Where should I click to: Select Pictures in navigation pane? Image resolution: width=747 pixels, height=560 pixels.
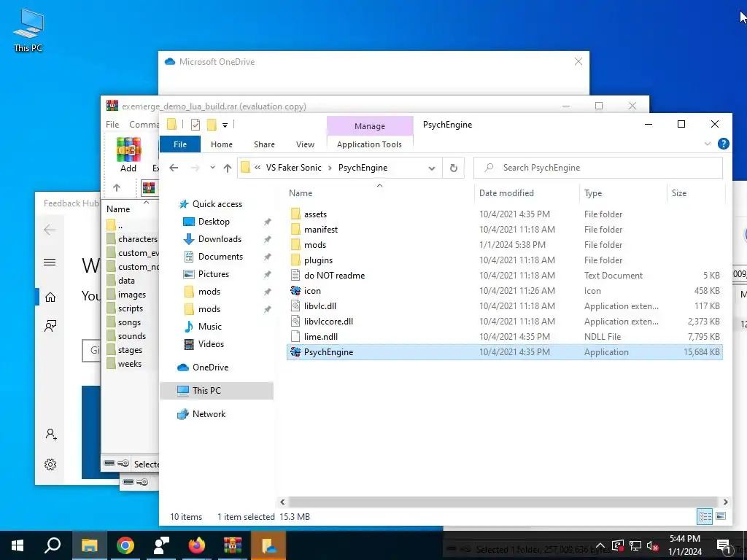click(x=214, y=274)
